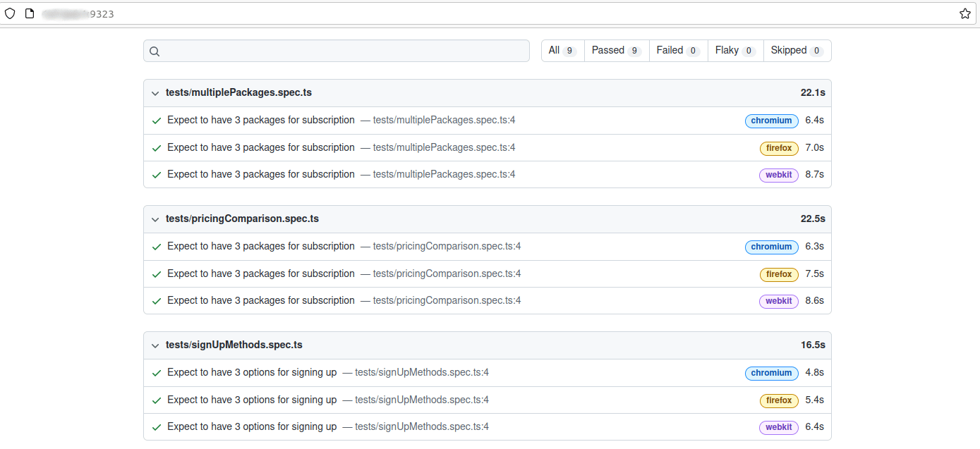
Task: Click chromium badge in pricingComparison group
Action: (x=772, y=247)
